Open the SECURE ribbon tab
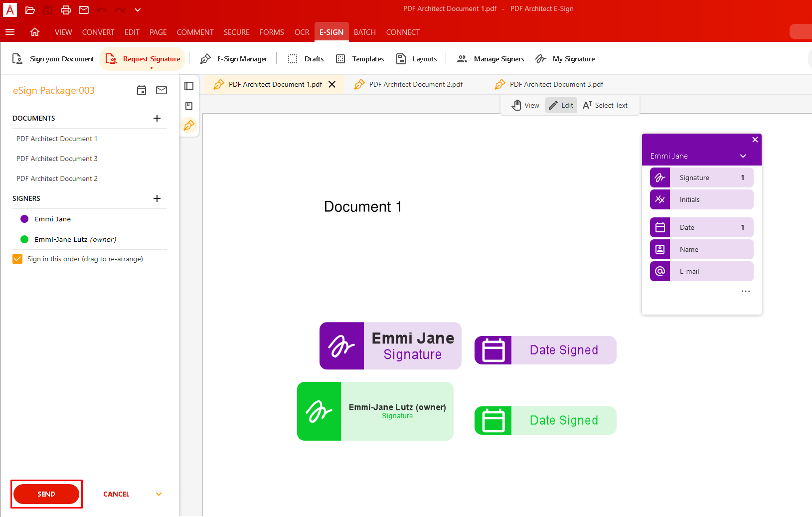 (x=237, y=32)
